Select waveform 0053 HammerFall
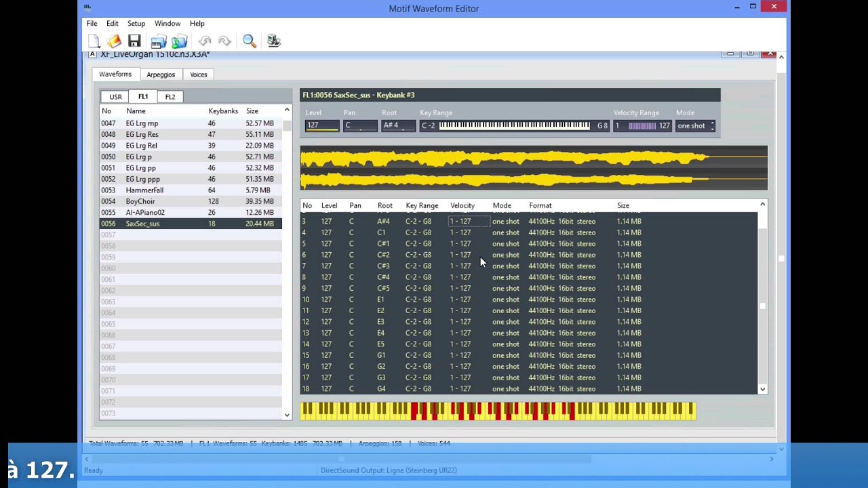 (x=191, y=190)
